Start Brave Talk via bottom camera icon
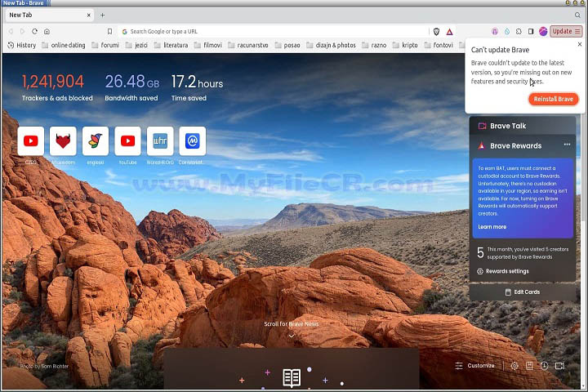Screen dimensions: 588x392 pos(559,366)
